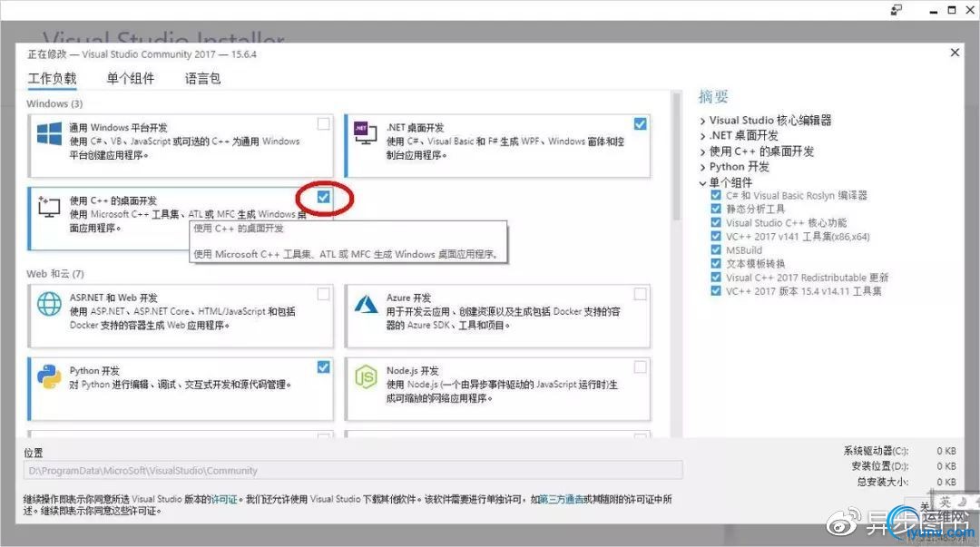Toggle the 使用 C++ 的桌面开发 checkbox
The image size is (980, 547).
coord(323,197)
